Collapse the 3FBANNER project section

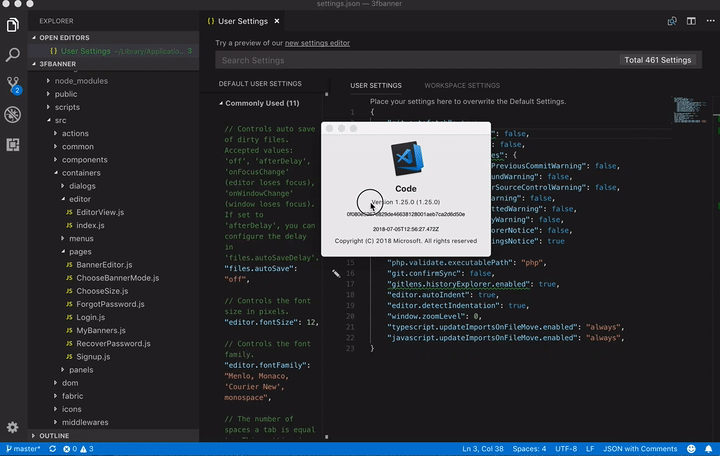pyautogui.click(x=34, y=64)
